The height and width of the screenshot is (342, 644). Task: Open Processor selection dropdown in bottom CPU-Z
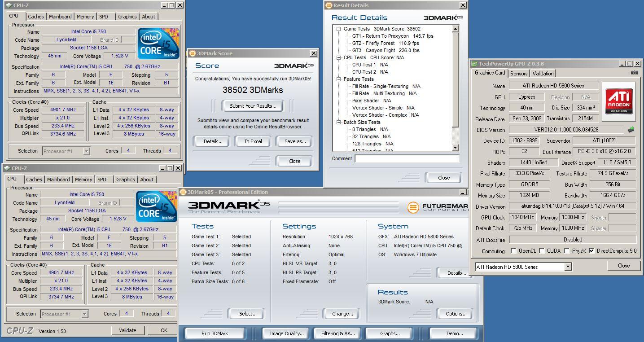point(84,314)
